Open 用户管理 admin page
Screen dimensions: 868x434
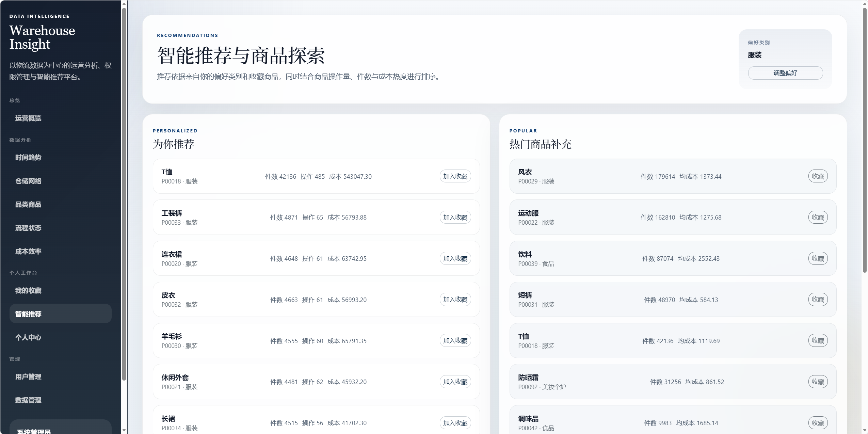pos(28,377)
